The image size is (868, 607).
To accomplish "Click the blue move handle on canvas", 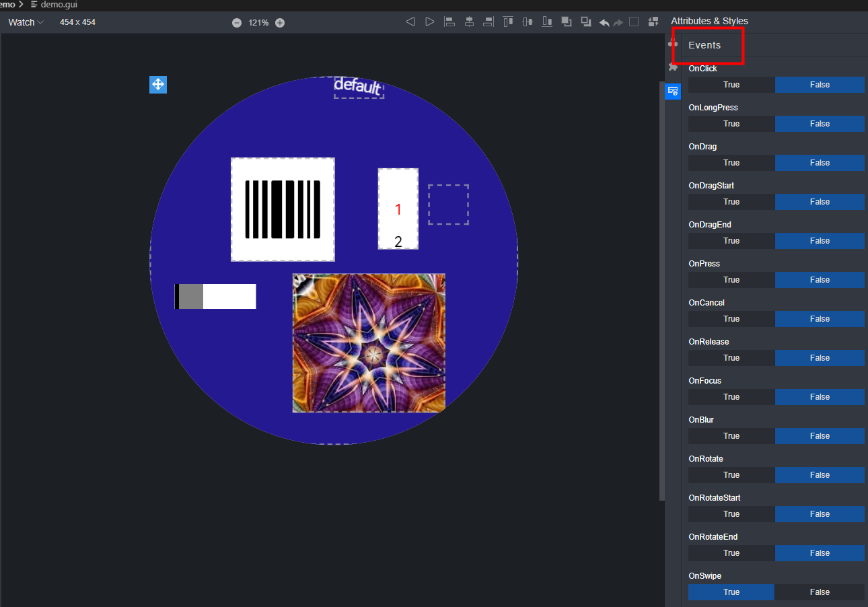I will pyautogui.click(x=158, y=85).
